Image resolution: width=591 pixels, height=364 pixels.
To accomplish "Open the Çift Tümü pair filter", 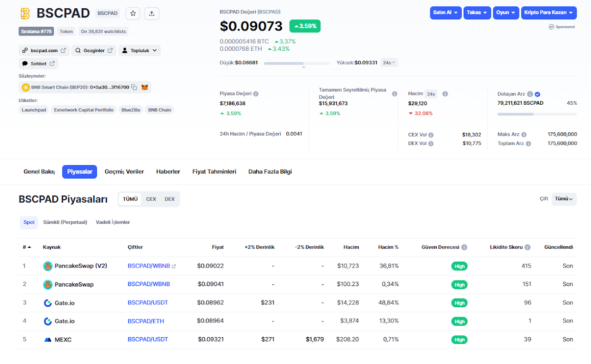I will (564, 199).
